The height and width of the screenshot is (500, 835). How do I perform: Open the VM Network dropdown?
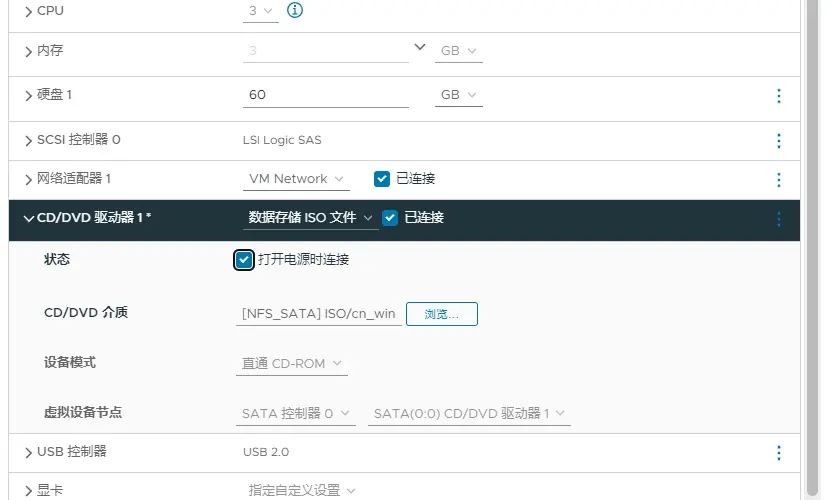[297, 179]
